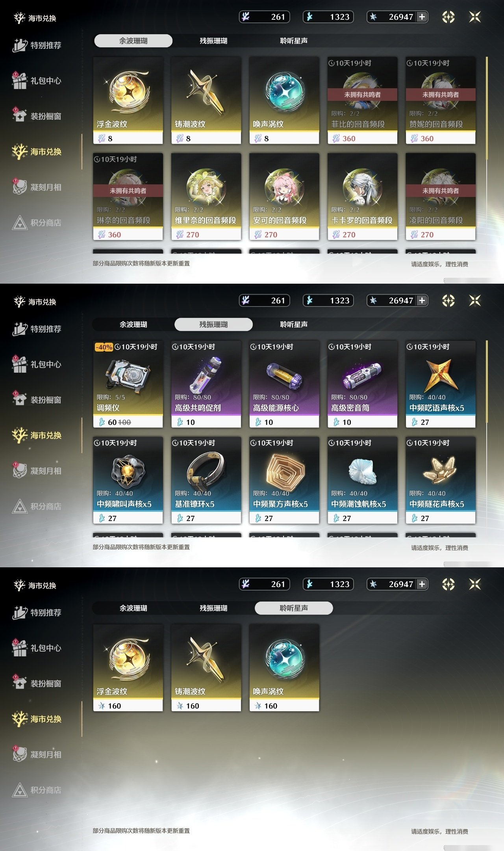
Task: Click the highlighted 余波珊瑚 tab
Action: [133, 41]
